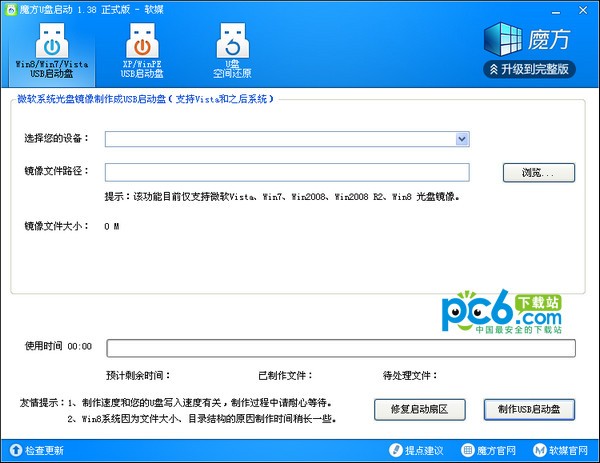Image resolution: width=600 pixels, height=463 pixels.
Task: Expand the 选择您的设备 device dropdown arrow
Action: (462, 139)
